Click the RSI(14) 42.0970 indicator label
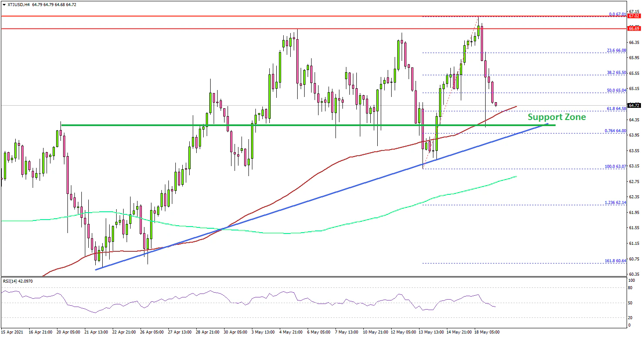The image size is (644, 337). 17,281
